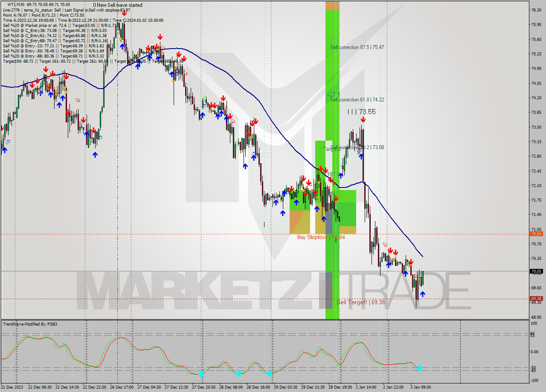Viewport: 546px width, 392px height.
Task: Click the cyan TrendWave dot on the latest bar
Action: pyautogui.click(x=419, y=368)
